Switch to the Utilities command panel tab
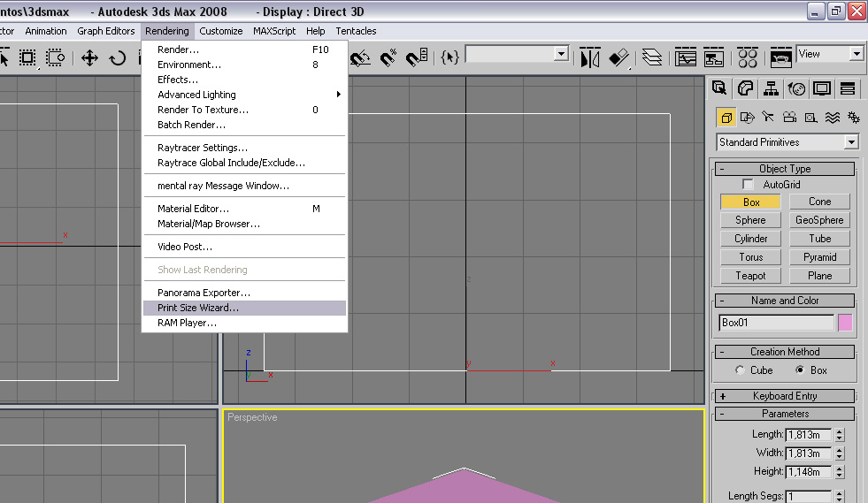The width and height of the screenshot is (868, 503). coord(848,88)
